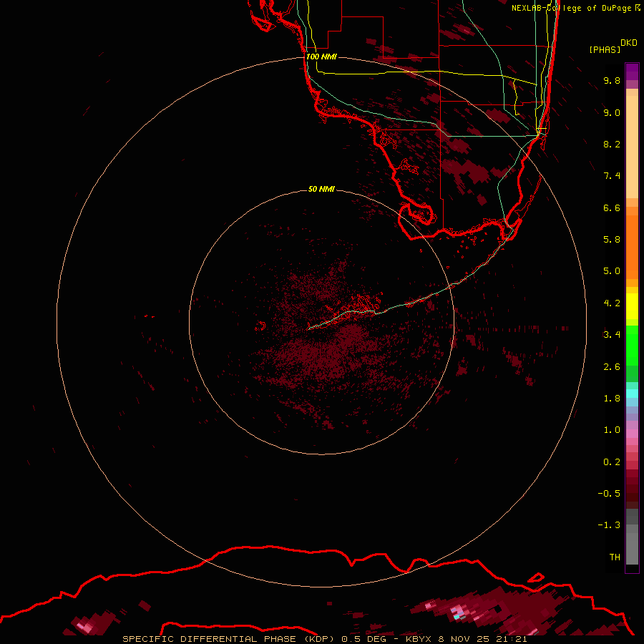Click the 9.0 value on the color scale
The image size is (644, 644).
click(612, 112)
